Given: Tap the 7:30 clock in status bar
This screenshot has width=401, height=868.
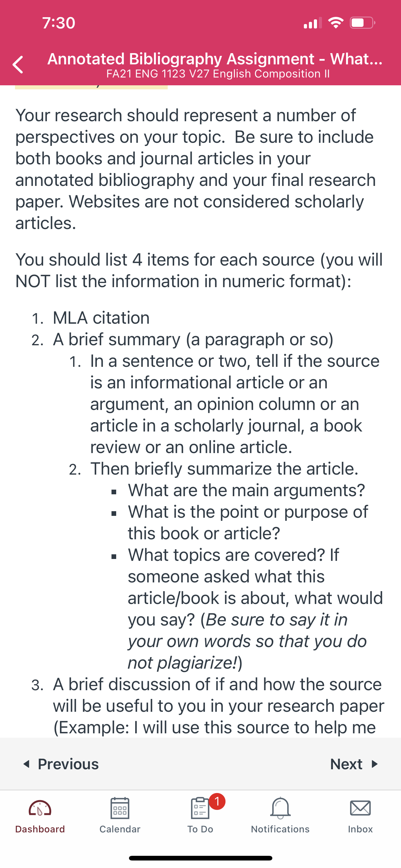Looking at the screenshot, I should point(59,23).
